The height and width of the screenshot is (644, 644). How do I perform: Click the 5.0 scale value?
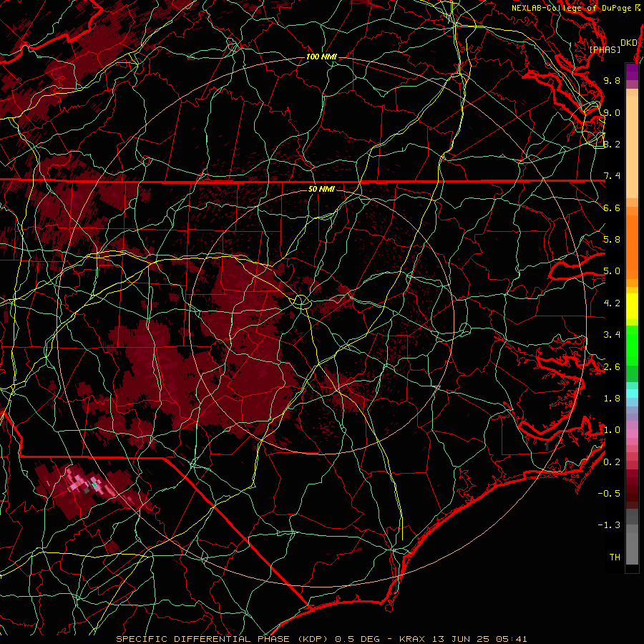tap(612, 271)
